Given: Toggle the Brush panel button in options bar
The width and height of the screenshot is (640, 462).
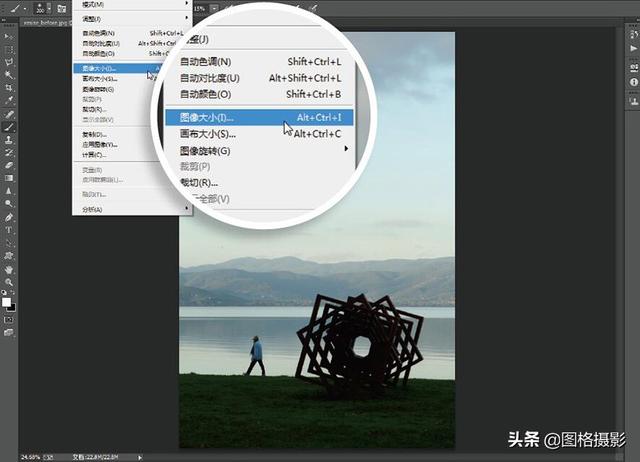Looking at the screenshot, I should (62, 8).
